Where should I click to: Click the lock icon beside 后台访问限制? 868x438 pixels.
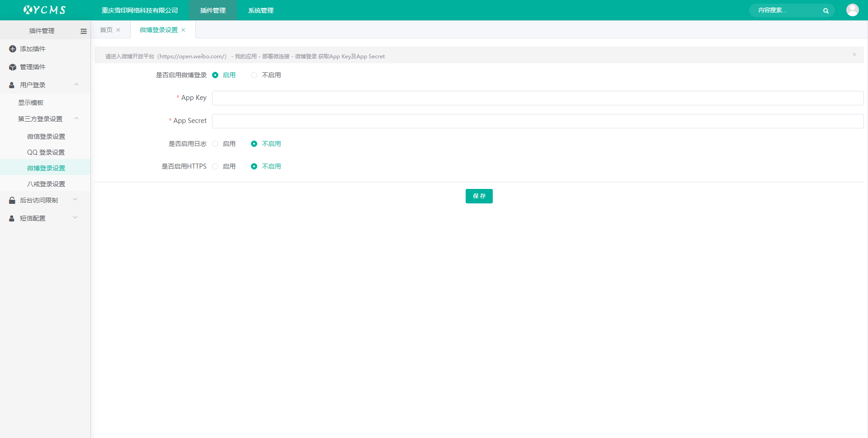[12, 200]
